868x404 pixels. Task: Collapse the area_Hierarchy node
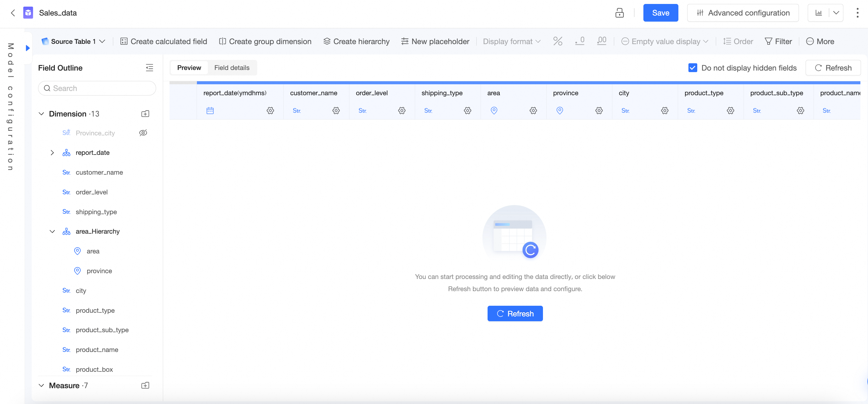(x=52, y=232)
